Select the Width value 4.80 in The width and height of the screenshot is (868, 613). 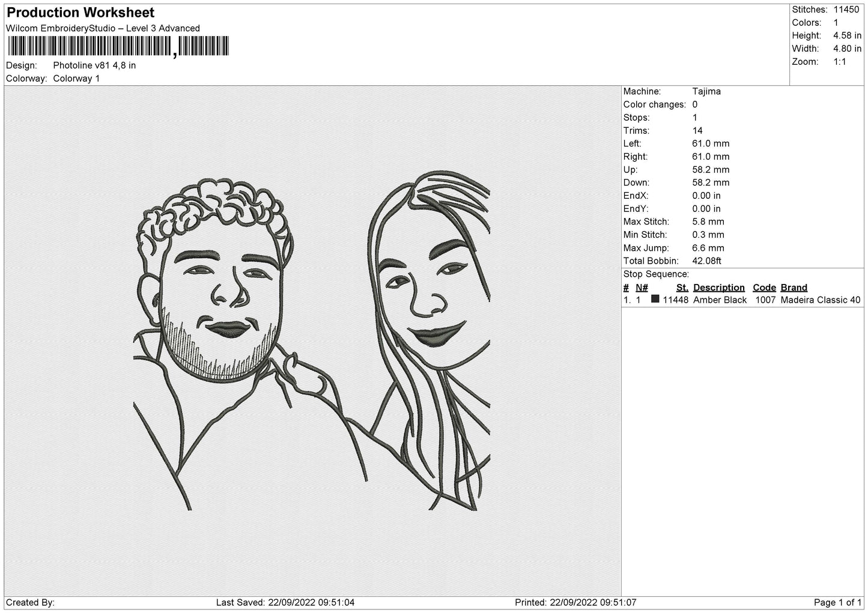click(847, 49)
